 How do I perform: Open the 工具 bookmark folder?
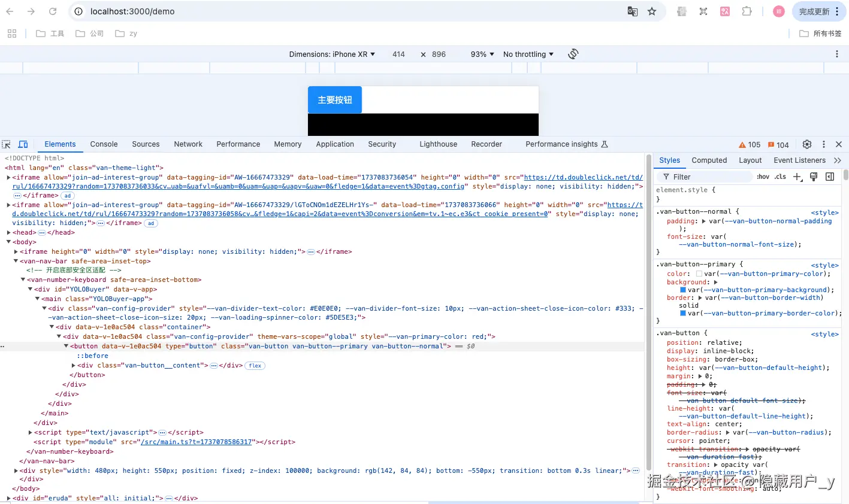pyautogui.click(x=50, y=34)
